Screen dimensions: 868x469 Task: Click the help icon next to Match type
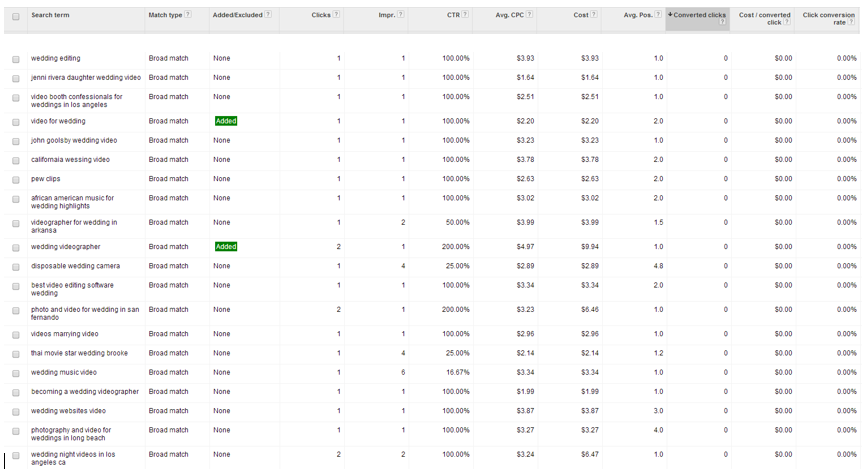188,15
